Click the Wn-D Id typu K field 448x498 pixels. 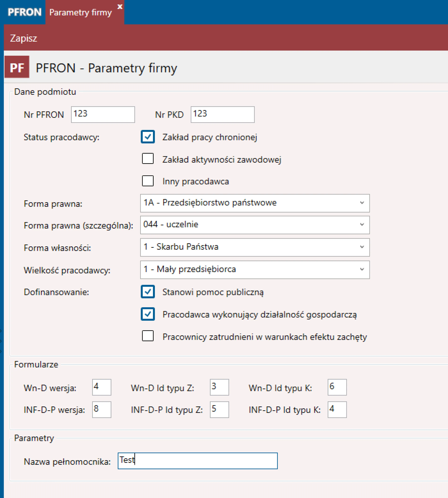point(337,387)
